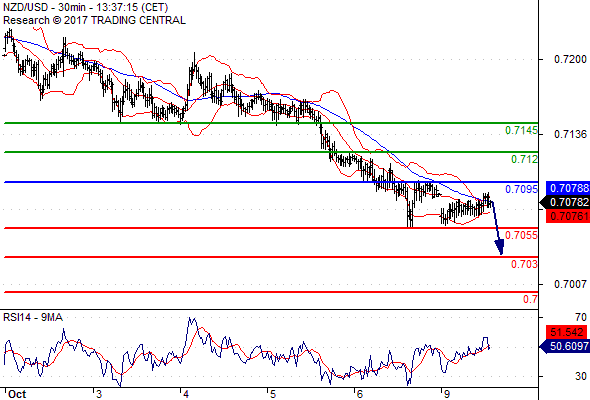Click the RSI14 - 9MA indicator title
The image size is (590, 400).
pos(33,318)
